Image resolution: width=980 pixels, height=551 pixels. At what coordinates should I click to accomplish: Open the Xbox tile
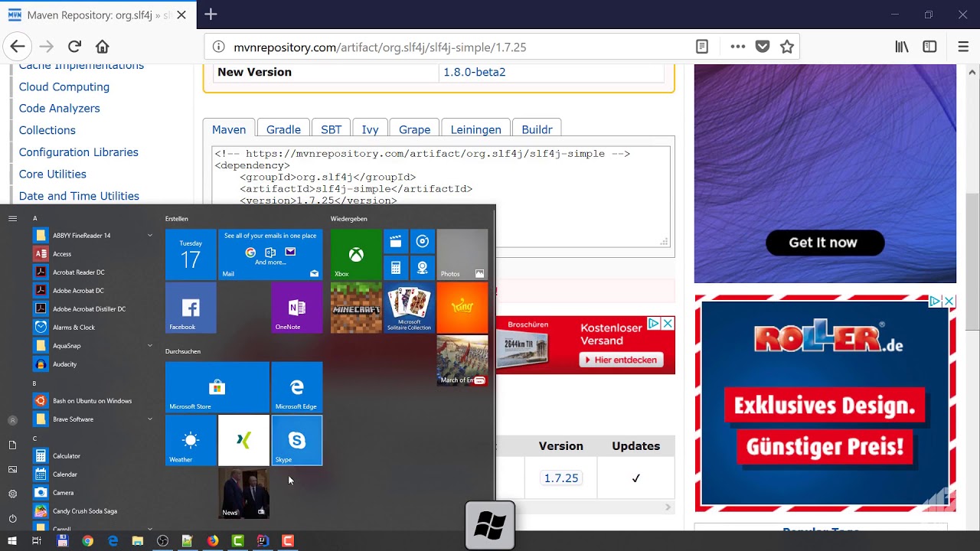[356, 255]
